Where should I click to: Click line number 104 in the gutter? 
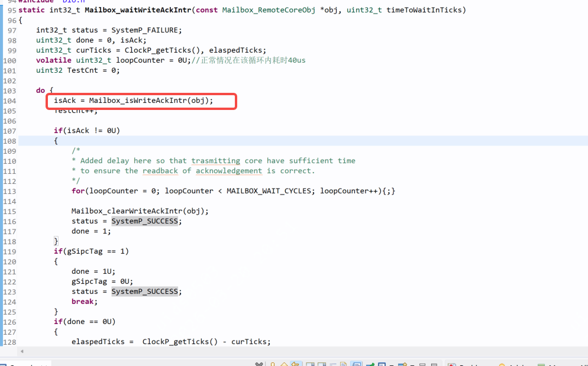pyautogui.click(x=9, y=101)
